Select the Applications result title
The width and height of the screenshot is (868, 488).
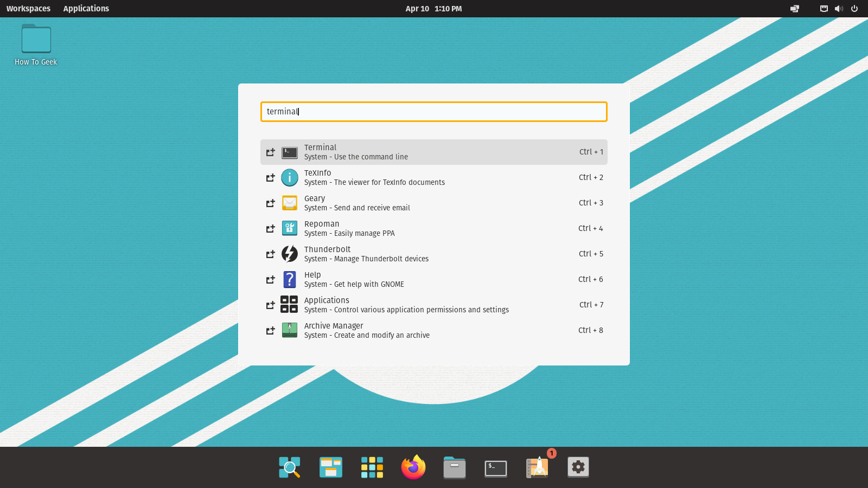tap(327, 300)
